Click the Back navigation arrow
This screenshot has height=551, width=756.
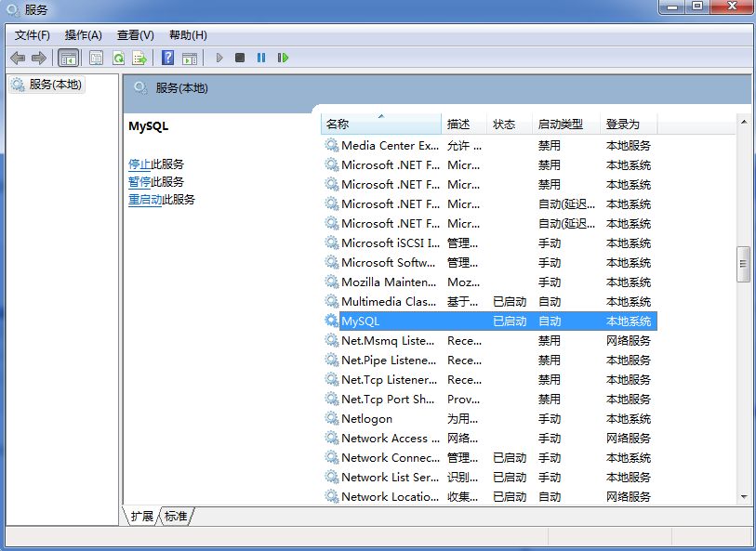[x=17, y=58]
